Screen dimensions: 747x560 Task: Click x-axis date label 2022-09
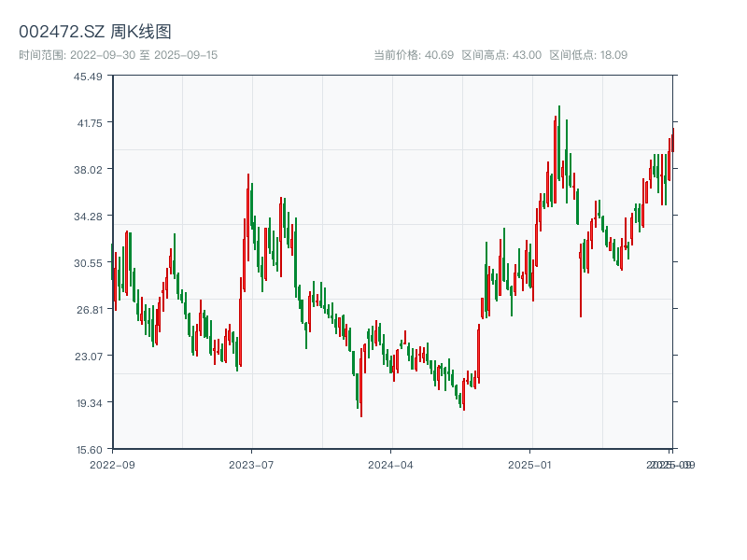[112, 465]
